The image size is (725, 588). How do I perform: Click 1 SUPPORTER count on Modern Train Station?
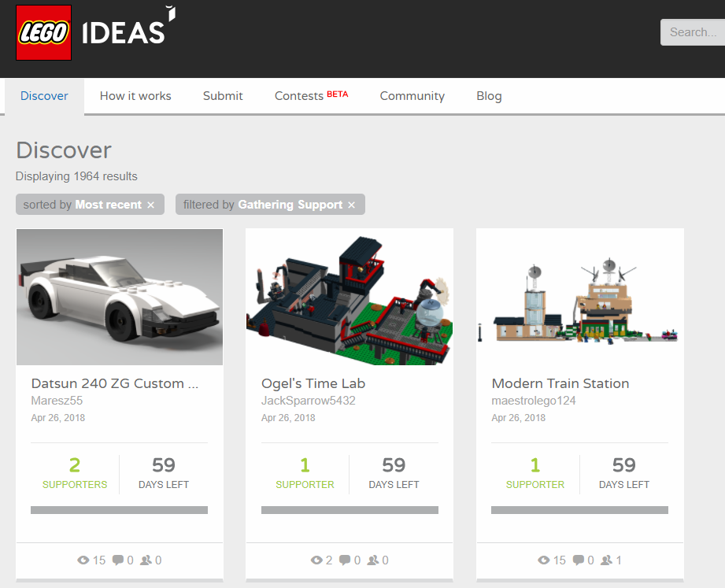535,474
